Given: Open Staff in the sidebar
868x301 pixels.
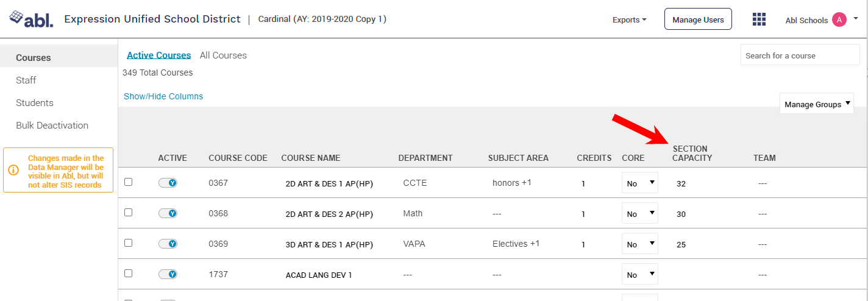Looking at the screenshot, I should click(26, 80).
